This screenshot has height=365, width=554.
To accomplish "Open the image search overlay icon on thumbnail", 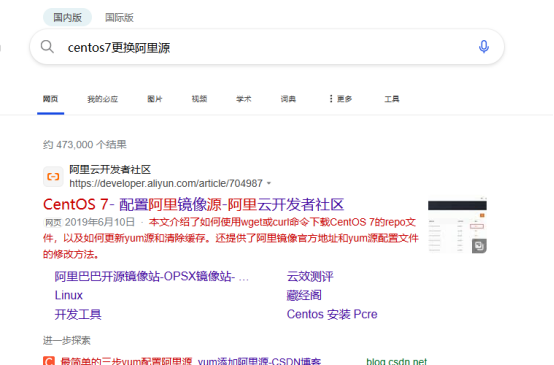I will click(479, 246).
